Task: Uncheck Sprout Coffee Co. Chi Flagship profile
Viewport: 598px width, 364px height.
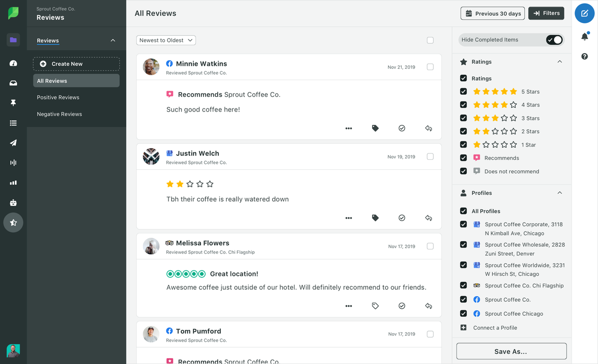Action: pos(463,286)
